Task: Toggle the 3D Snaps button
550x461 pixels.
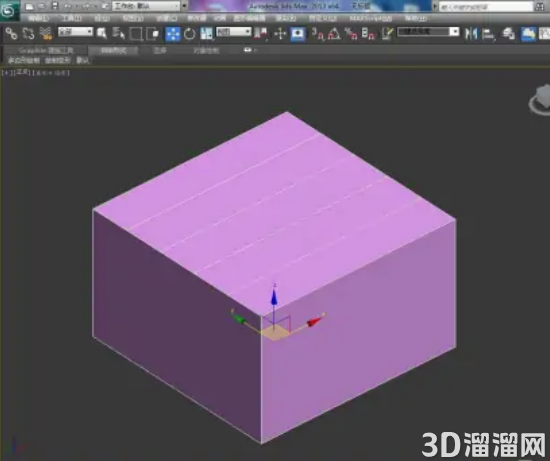Action: click(x=318, y=34)
